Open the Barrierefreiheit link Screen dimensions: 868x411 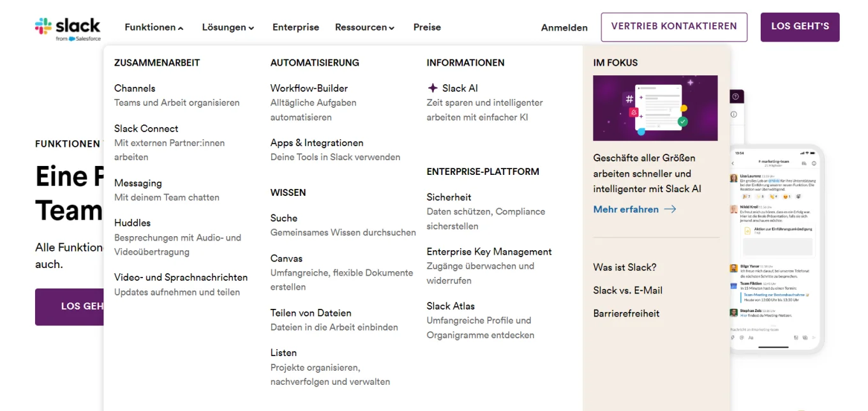[x=626, y=313]
